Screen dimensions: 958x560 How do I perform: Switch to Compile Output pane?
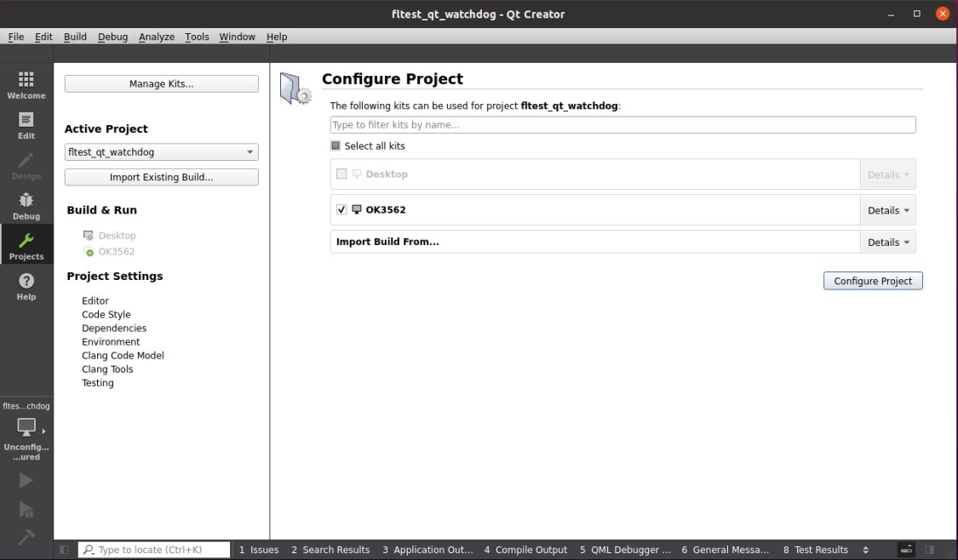[x=525, y=550]
